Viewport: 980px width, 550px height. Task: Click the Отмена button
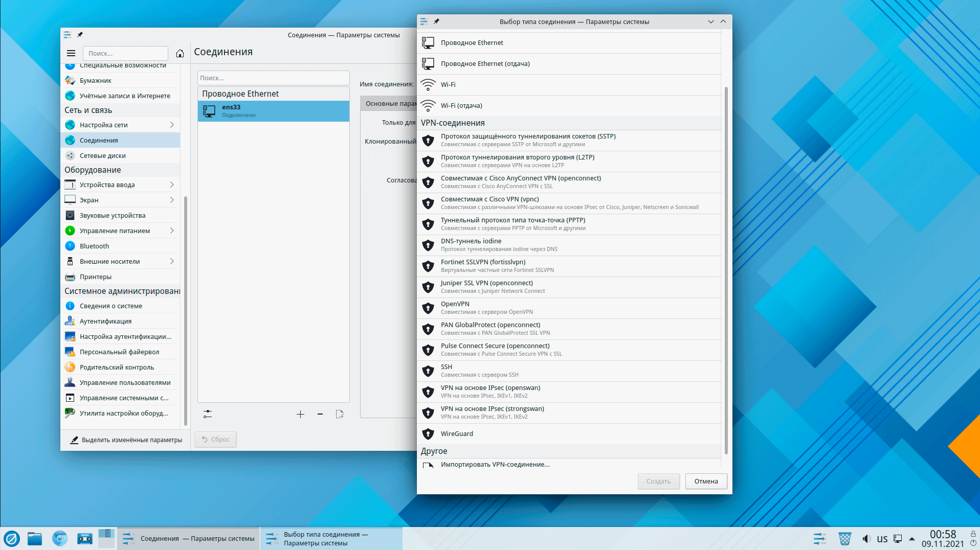pos(706,481)
